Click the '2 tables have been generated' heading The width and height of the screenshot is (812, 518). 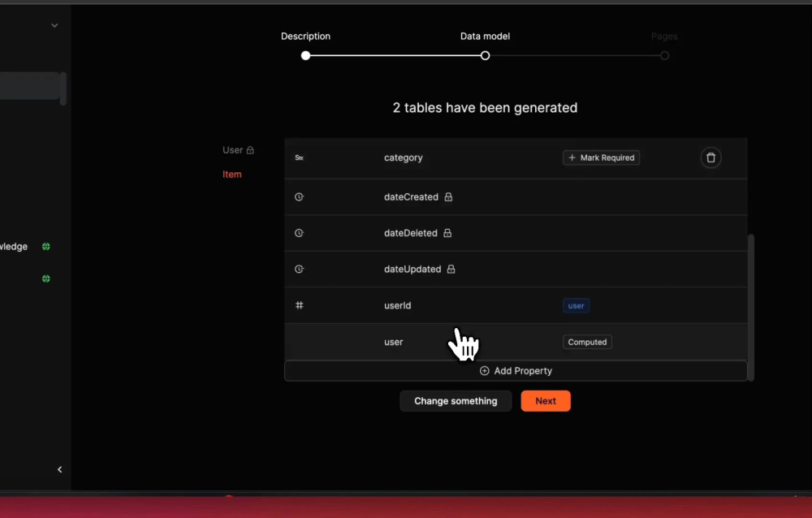[x=486, y=108]
